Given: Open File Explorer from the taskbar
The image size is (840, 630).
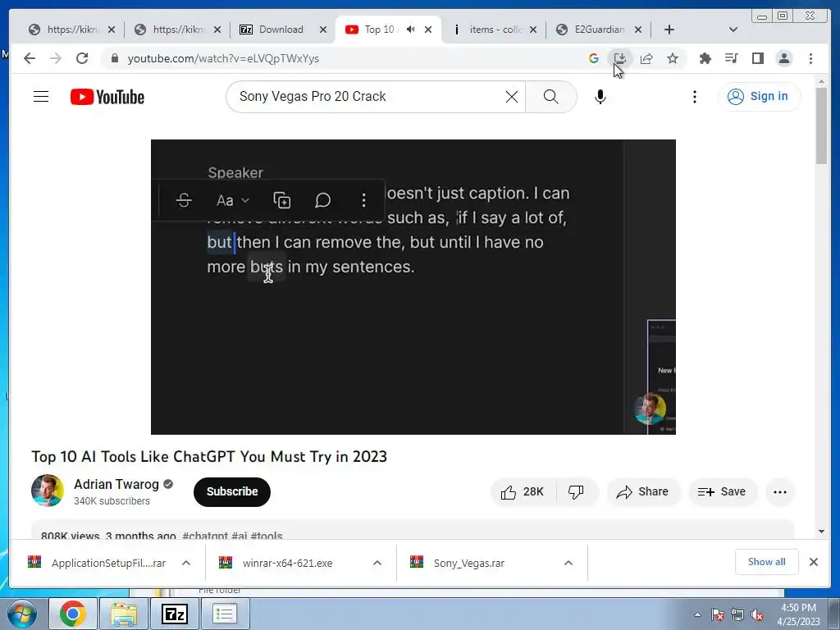Looking at the screenshot, I should coord(124,614).
